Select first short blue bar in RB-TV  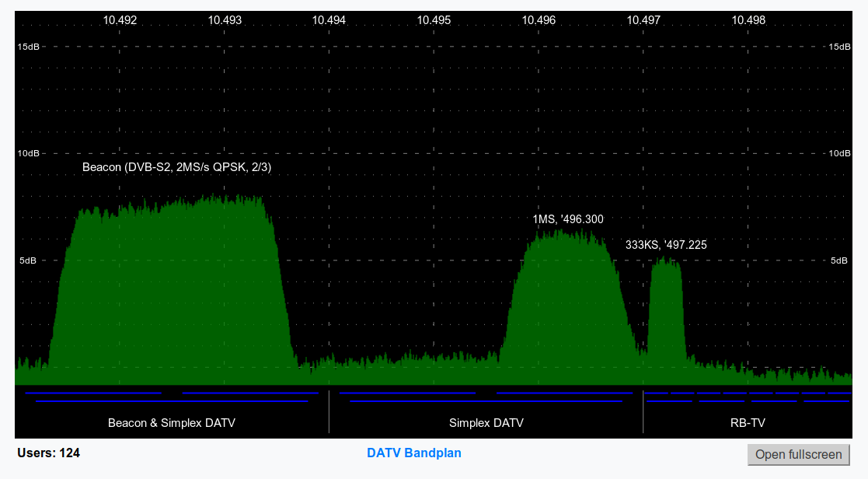click(656, 393)
